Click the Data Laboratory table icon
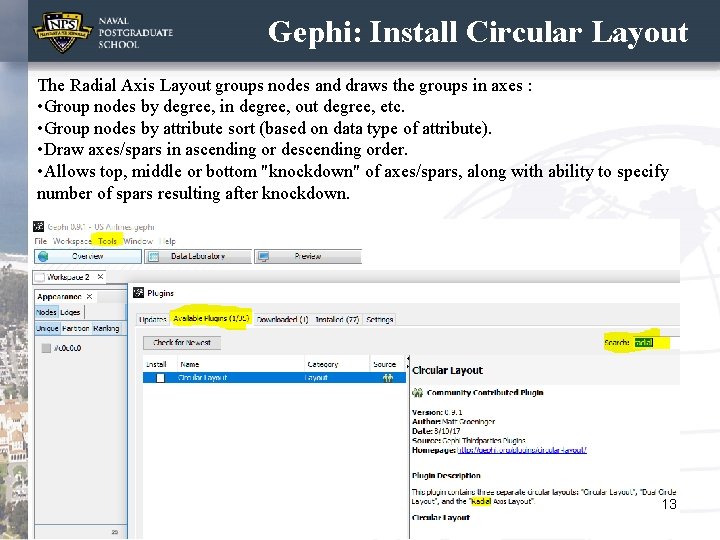Screen dimensions: 720x540 pyautogui.click(x=154, y=257)
